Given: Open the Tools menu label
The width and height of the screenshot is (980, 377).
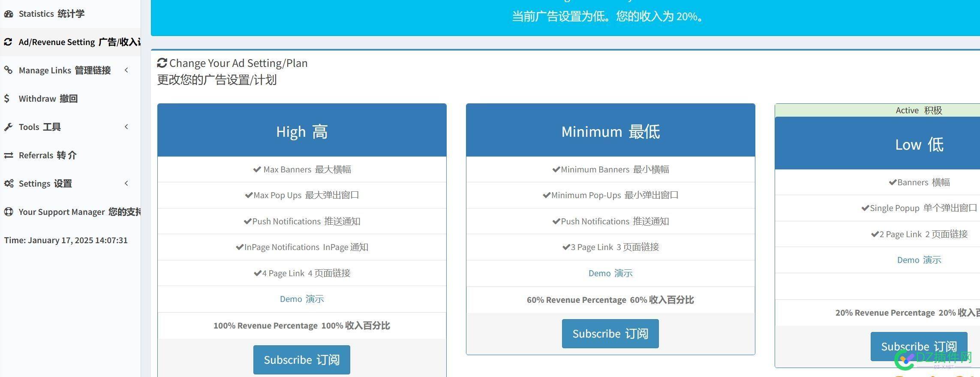Looking at the screenshot, I should [40, 127].
